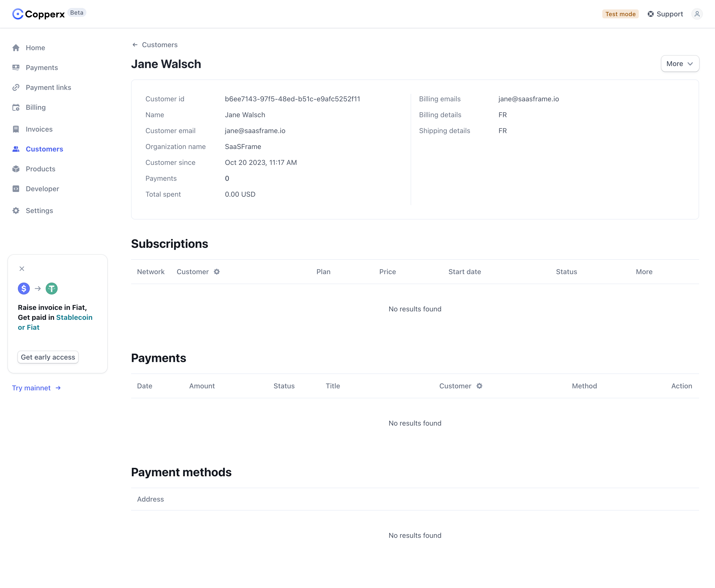Open the Invoices section
715x588 pixels.
pyautogui.click(x=39, y=129)
